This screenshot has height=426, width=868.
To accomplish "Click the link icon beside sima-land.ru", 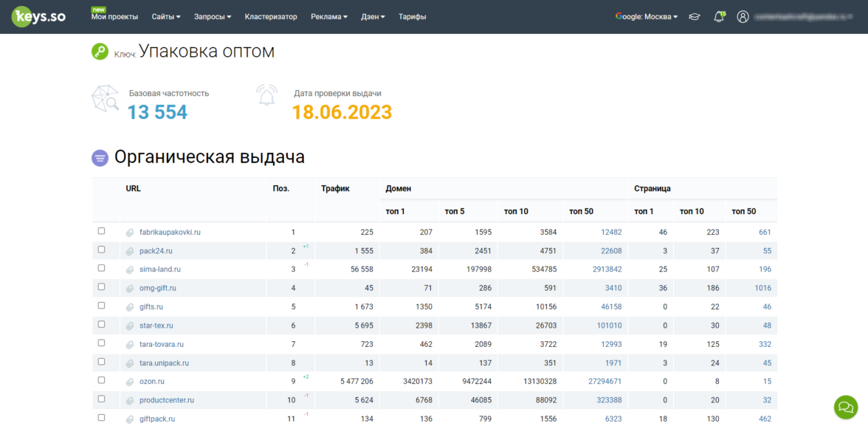I will tap(130, 269).
